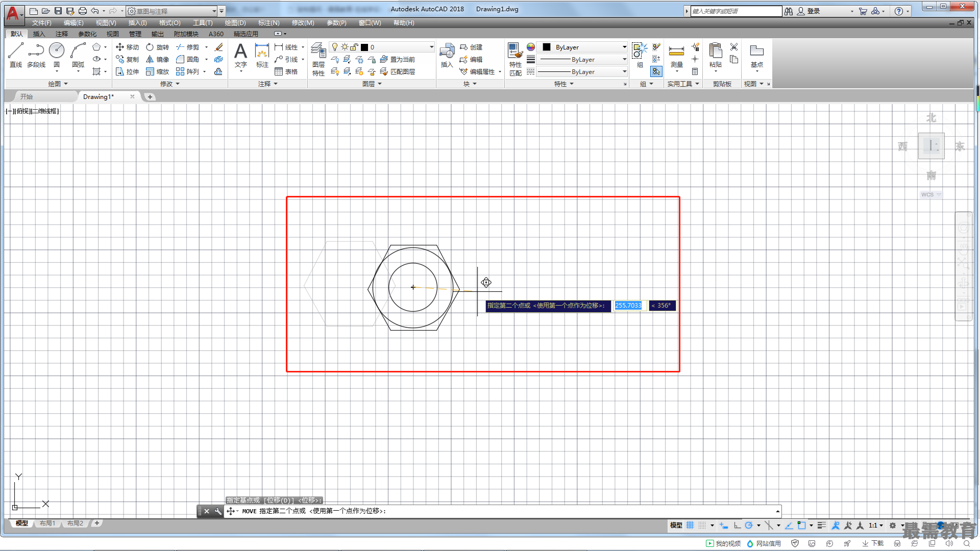Toggle snap mode in status bar
This screenshot has width=980, height=551.
coord(703,525)
